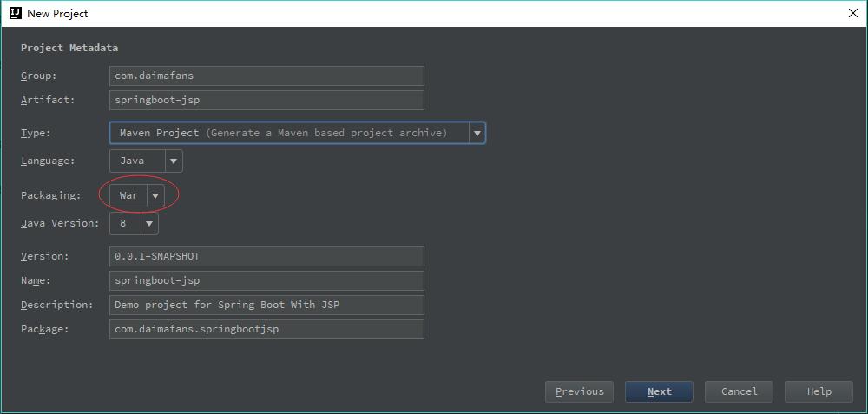
Task: Click the Java Version 8 combo box
Action: click(123, 223)
